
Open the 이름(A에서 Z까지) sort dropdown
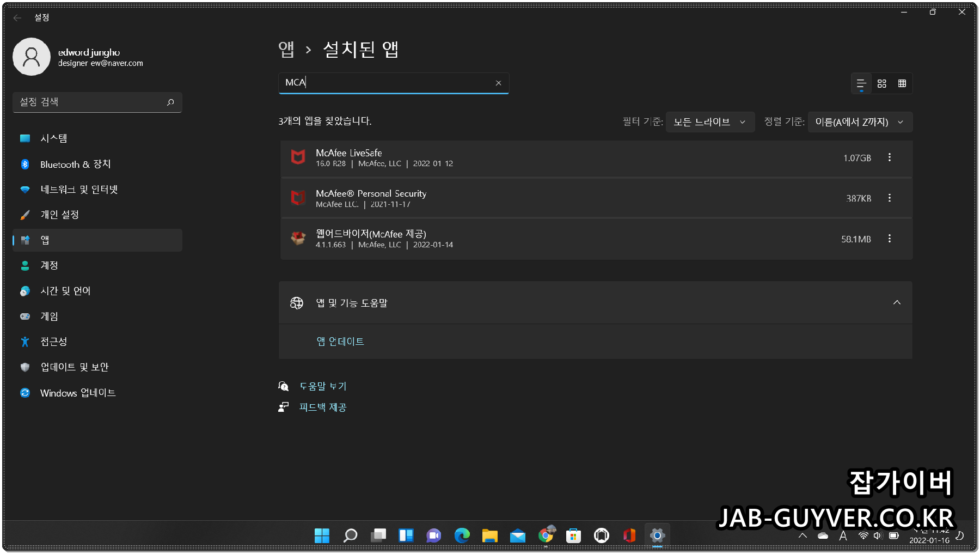(x=859, y=122)
